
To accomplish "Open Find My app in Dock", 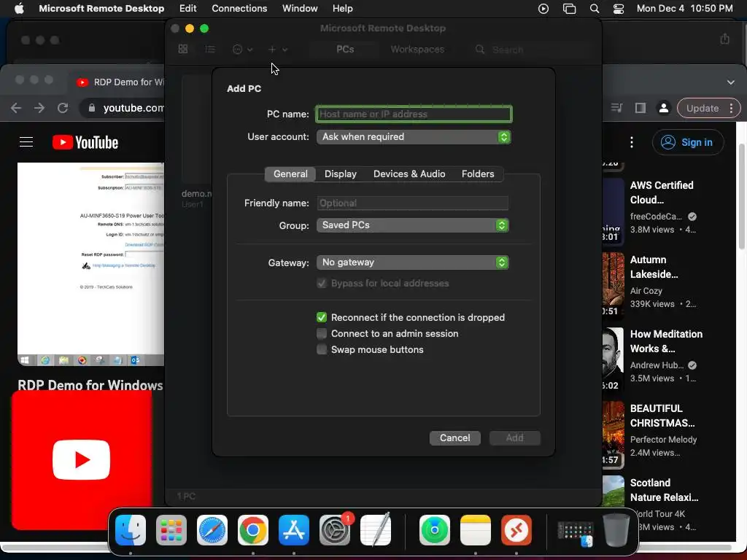I will pyautogui.click(x=435, y=530).
